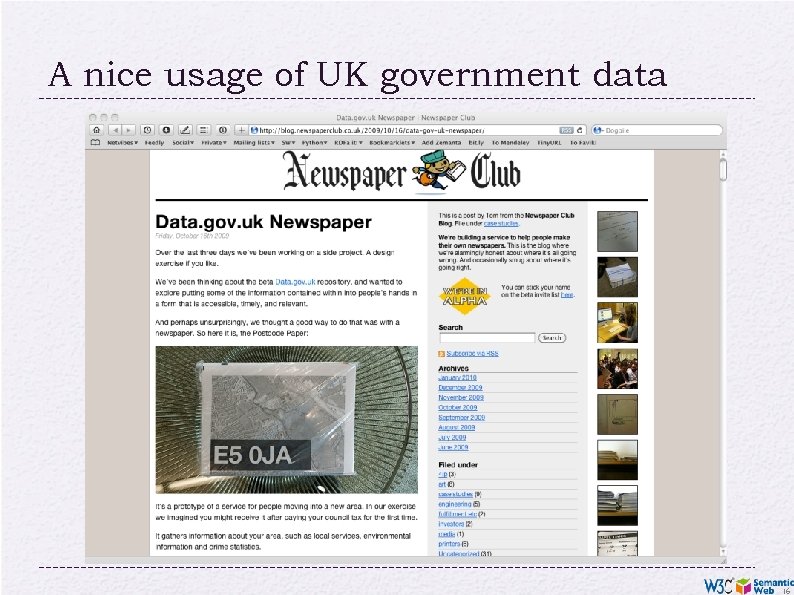The width and height of the screenshot is (794, 595).
Task: Click the Feedly bookmark
Action: pos(154,143)
